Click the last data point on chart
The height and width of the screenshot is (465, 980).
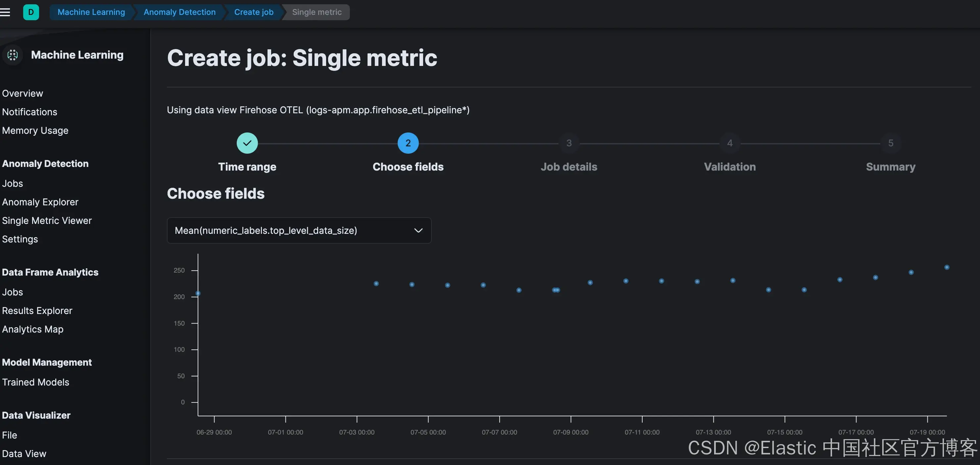947,268
